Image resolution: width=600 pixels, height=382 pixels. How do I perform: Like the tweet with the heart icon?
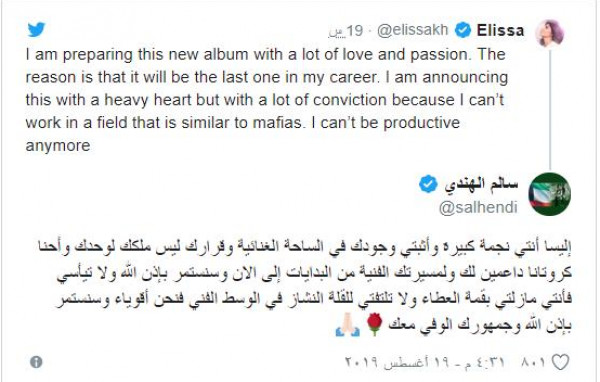[x=561, y=362]
